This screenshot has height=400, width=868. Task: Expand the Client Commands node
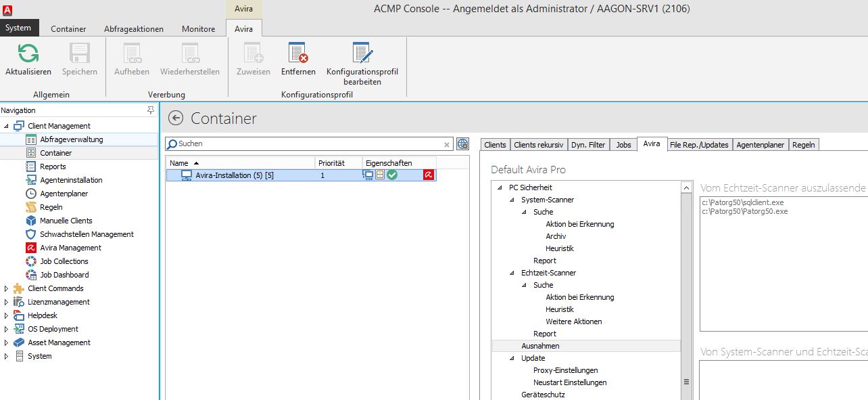click(x=7, y=288)
